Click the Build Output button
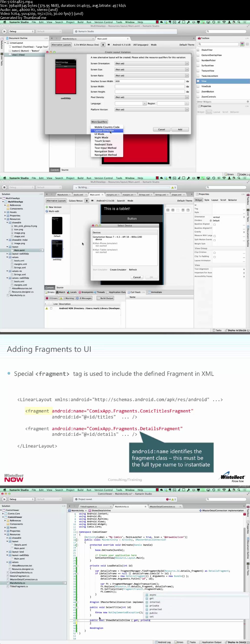The width and height of the screenshot is (250, 644). pyautogui.click(x=106, y=298)
